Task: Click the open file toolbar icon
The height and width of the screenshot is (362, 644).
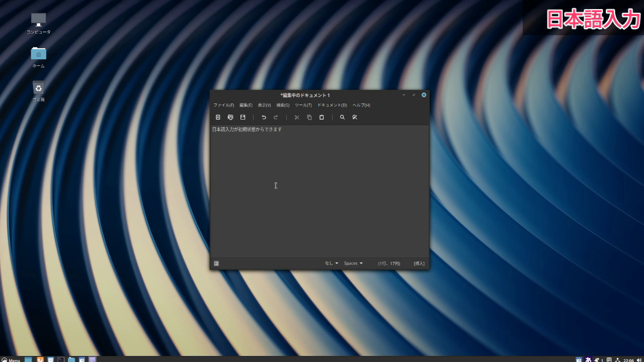Action: (230, 117)
